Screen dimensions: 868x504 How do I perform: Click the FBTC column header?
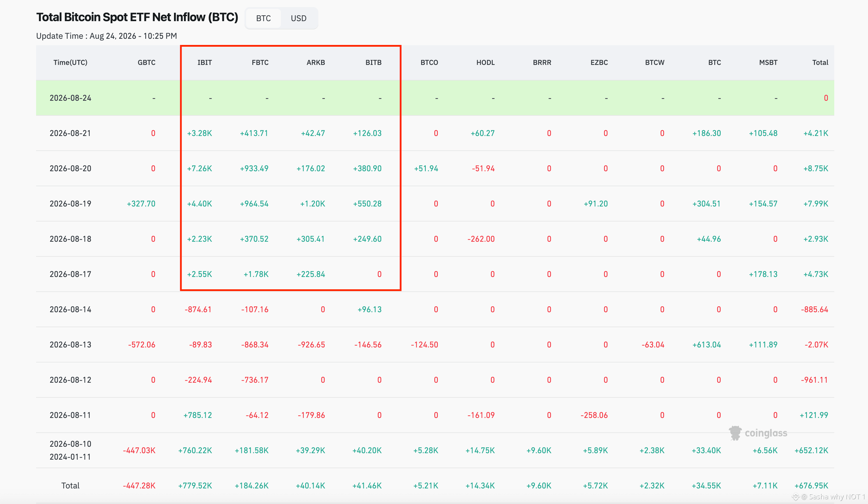coord(260,62)
